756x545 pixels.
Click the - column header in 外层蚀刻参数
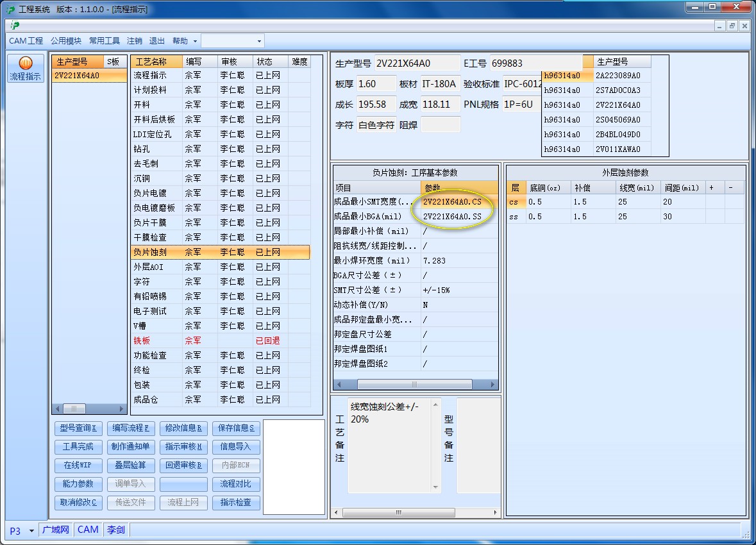[734, 188]
